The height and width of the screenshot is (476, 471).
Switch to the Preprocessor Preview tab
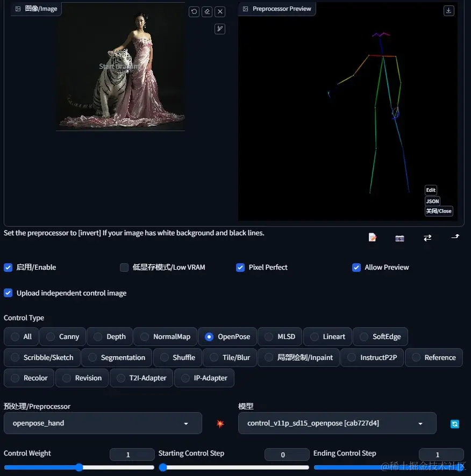(x=277, y=9)
